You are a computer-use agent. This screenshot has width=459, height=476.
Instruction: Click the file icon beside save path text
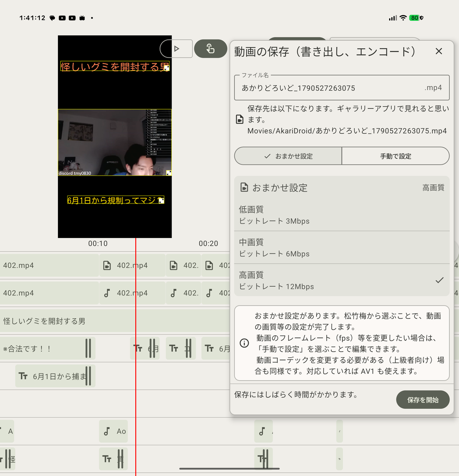(240, 119)
